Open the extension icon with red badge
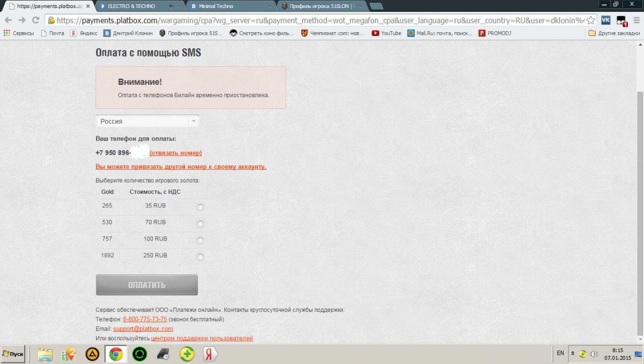Image resolution: width=644 pixels, height=364 pixels. (x=621, y=20)
